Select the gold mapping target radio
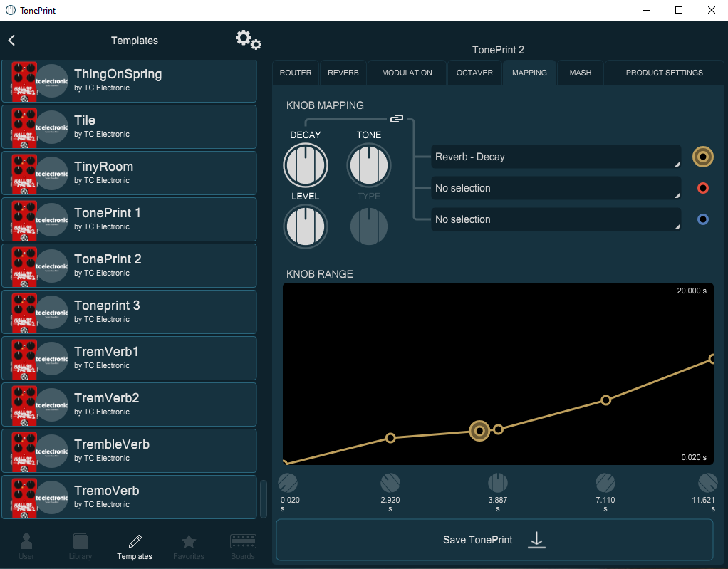Image resolution: width=728 pixels, height=569 pixels. (x=703, y=157)
